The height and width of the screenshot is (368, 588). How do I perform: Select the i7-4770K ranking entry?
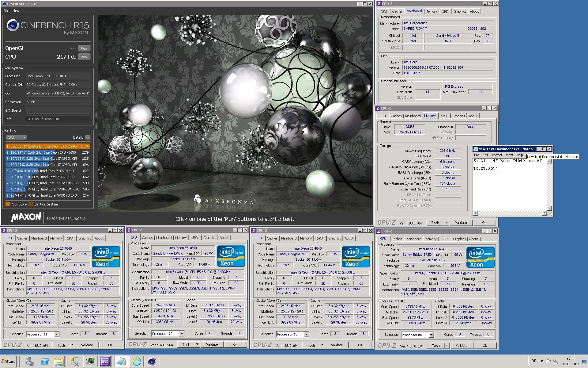coord(48,171)
